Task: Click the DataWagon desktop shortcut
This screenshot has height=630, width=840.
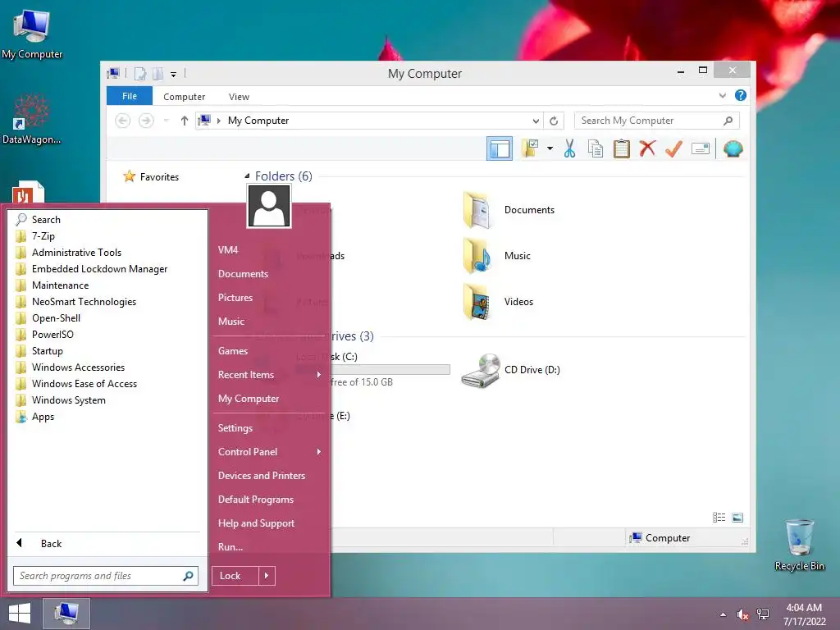Action: (32, 119)
